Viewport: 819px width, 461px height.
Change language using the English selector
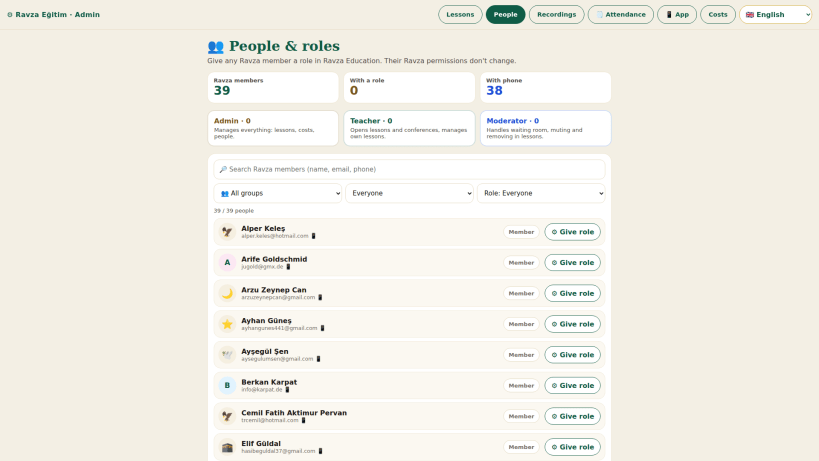coord(776,15)
